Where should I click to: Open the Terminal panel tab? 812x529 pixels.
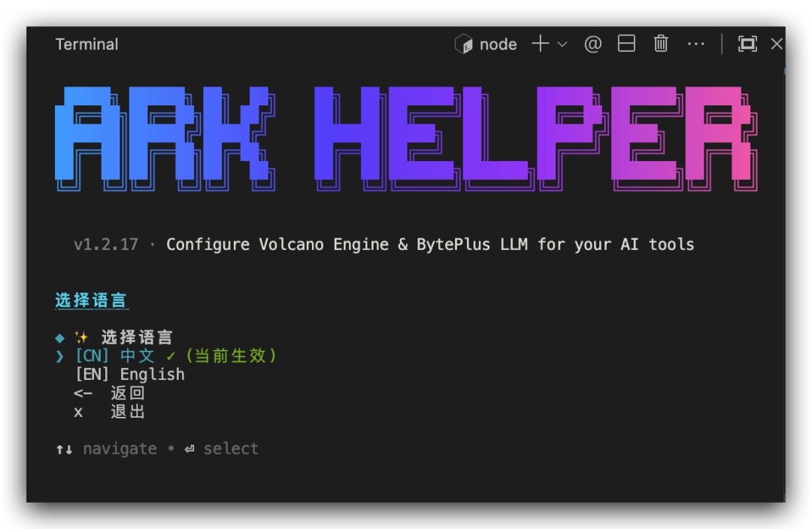pos(87,44)
